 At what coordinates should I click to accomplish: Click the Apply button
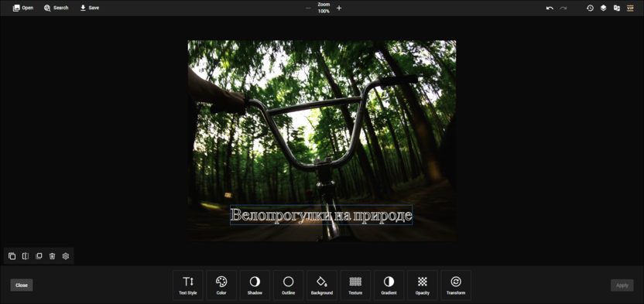pyautogui.click(x=622, y=285)
